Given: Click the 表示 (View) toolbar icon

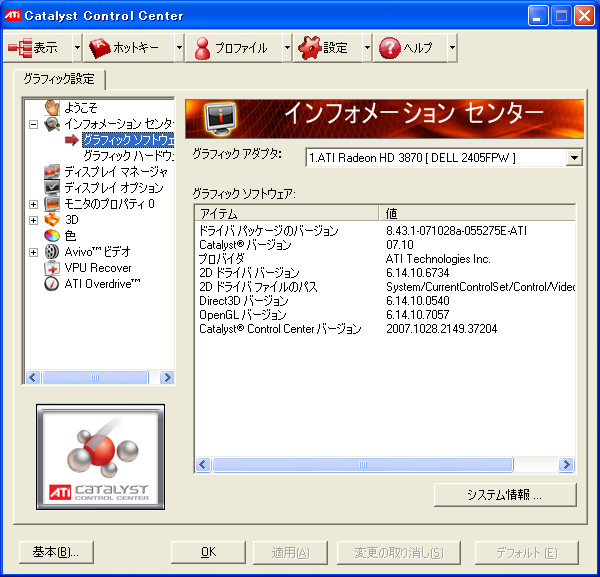Looking at the screenshot, I should 21,47.
